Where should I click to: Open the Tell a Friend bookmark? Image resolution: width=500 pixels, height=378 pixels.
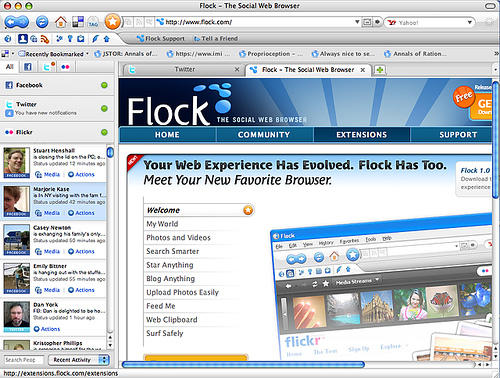[x=216, y=39]
